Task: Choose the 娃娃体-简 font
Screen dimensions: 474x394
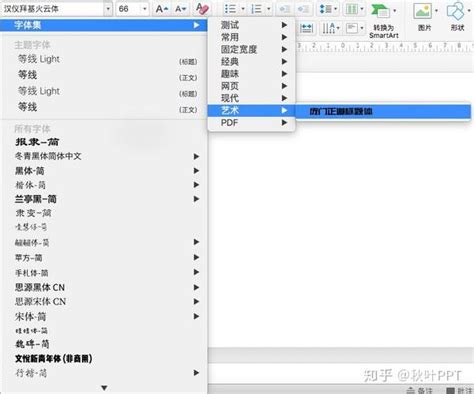Action: pyautogui.click(x=104, y=331)
